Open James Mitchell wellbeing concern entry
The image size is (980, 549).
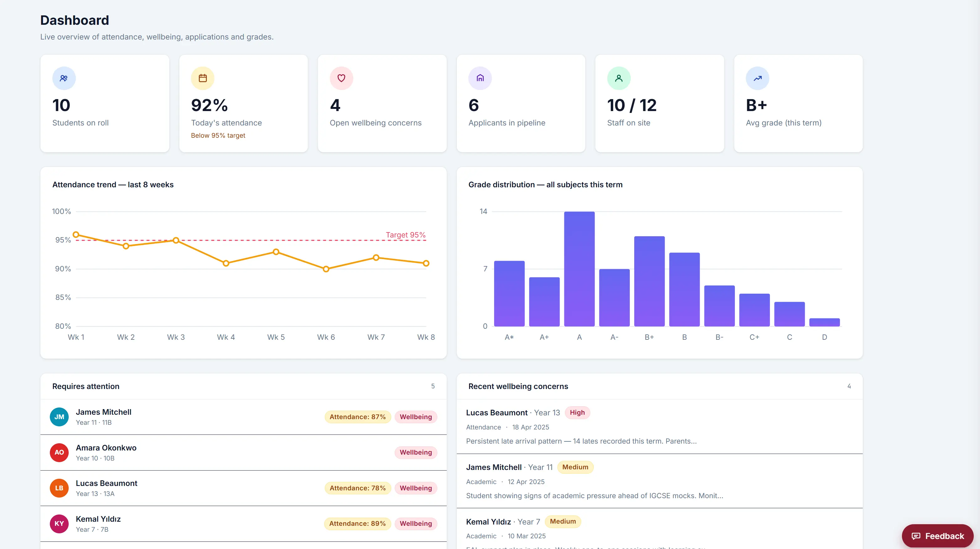click(x=659, y=481)
